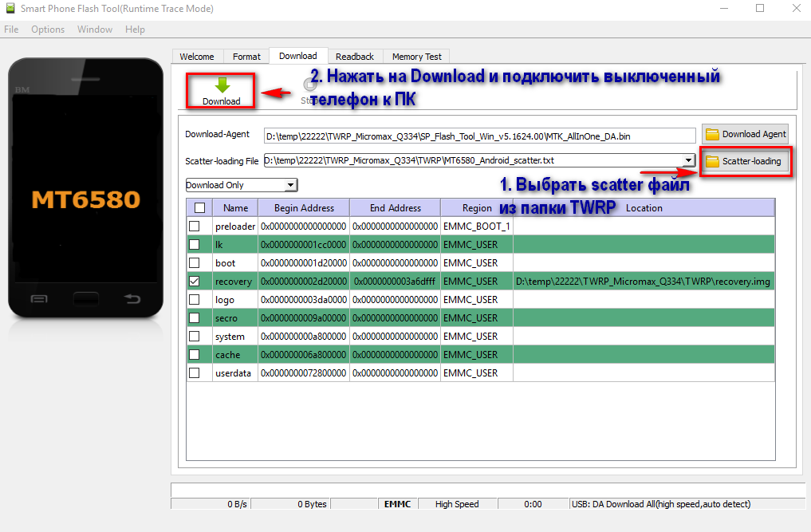
Task: Click the Download Agent folder icon
Action: (x=712, y=134)
